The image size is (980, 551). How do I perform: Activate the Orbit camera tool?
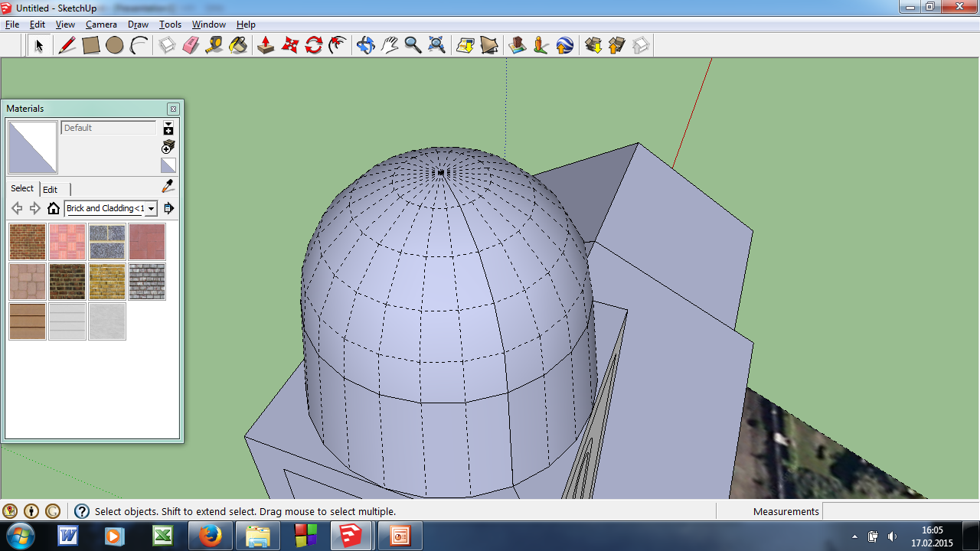coord(365,46)
